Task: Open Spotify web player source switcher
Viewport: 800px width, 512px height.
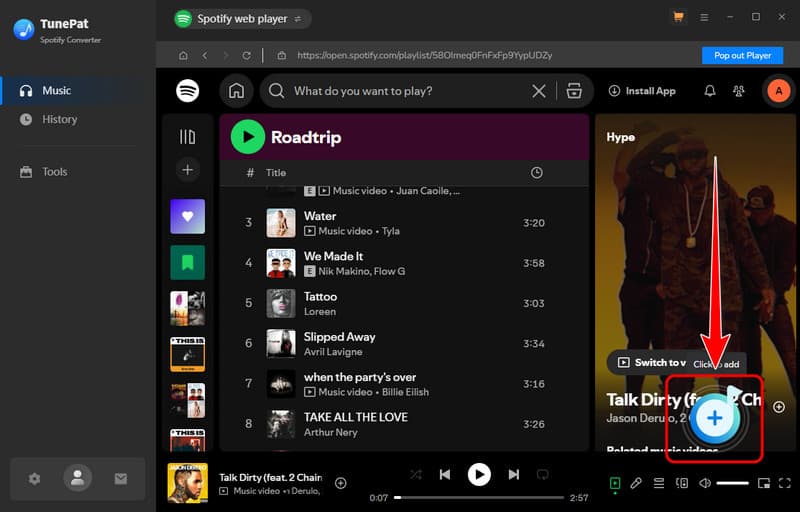Action: 241,18
